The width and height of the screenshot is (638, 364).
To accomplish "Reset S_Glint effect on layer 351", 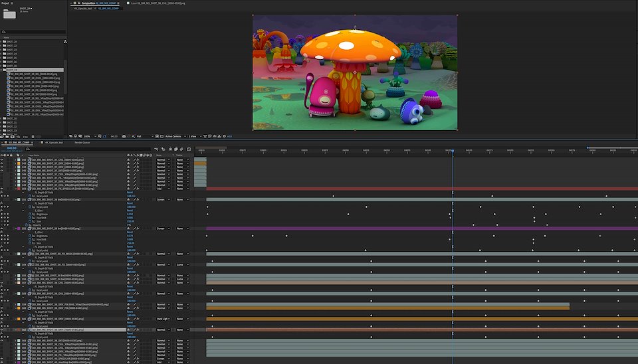I will click(x=130, y=211).
